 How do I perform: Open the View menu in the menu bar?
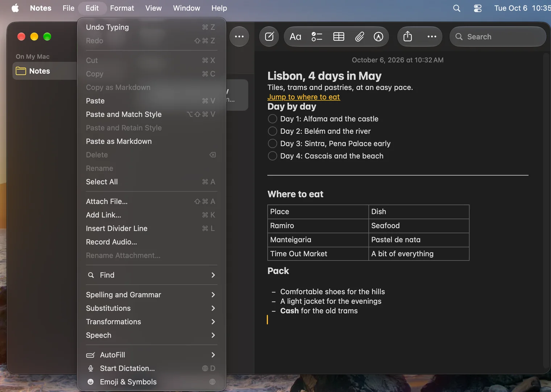coord(153,8)
